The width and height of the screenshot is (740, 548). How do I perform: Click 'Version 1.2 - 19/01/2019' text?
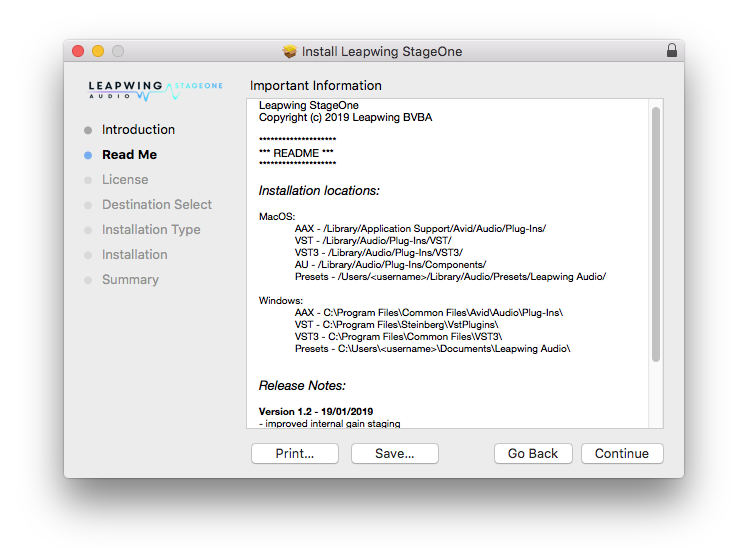[316, 412]
